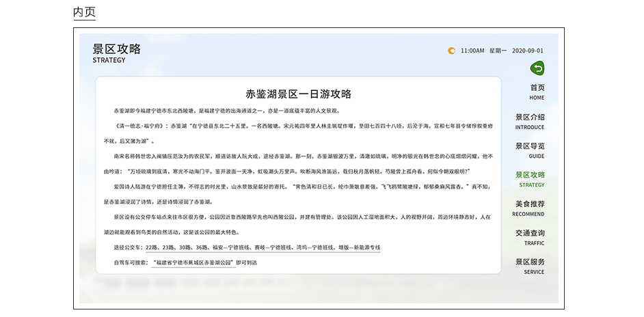Select the 景区导览 GUIDE menu item

(x=530, y=150)
